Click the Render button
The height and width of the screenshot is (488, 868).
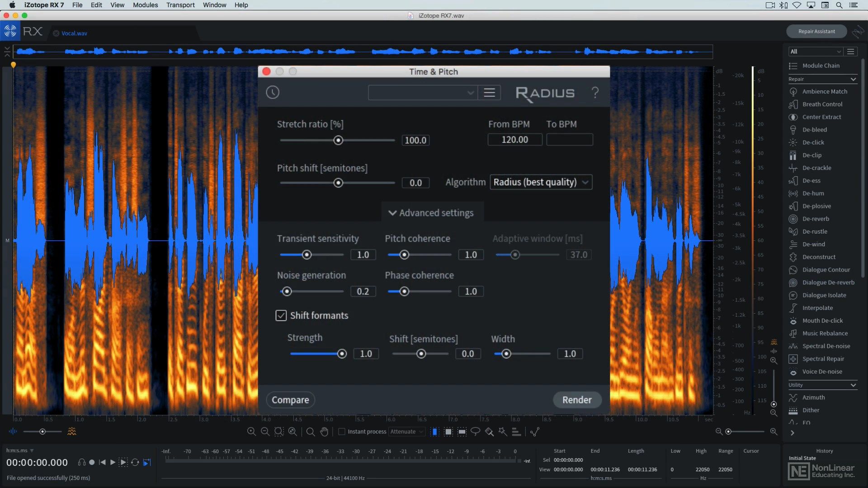pos(577,400)
